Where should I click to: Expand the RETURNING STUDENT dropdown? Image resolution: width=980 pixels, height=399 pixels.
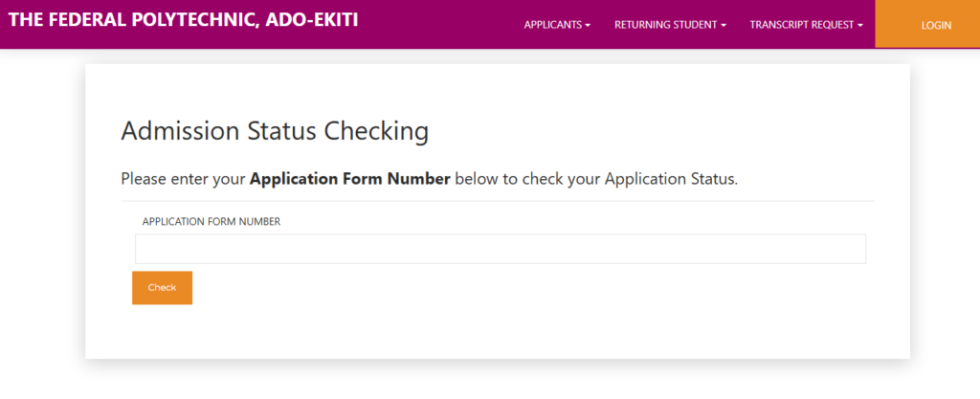pyautogui.click(x=670, y=25)
